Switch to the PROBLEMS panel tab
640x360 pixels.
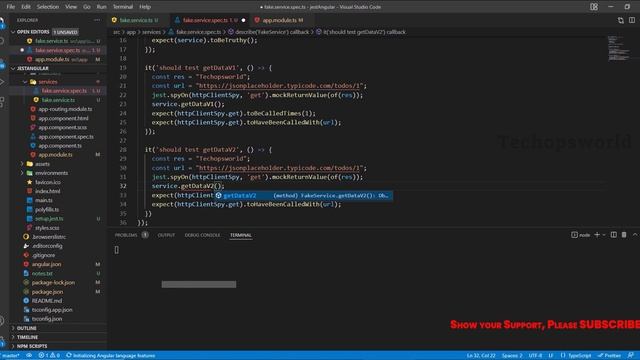tap(126, 235)
